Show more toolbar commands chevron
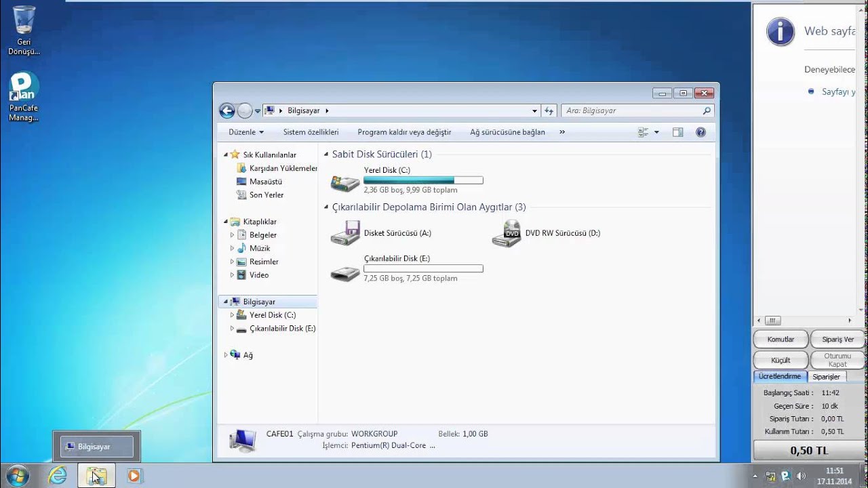 pos(562,132)
